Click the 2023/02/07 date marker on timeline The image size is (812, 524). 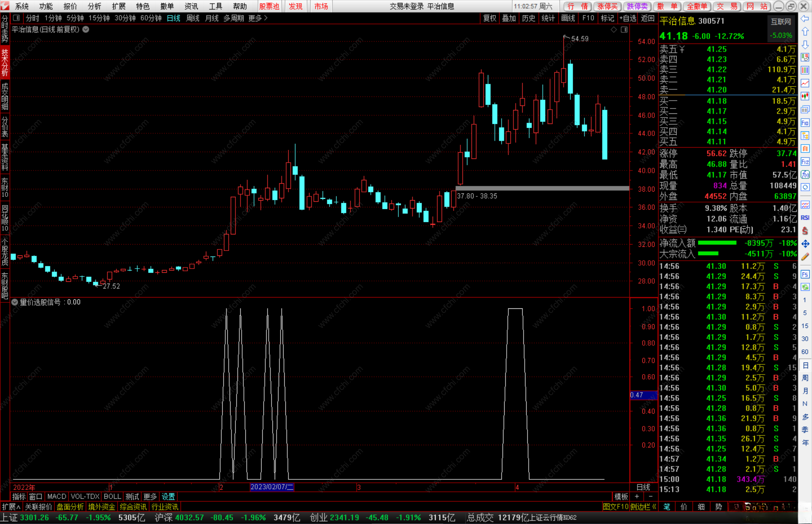click(x=272, y=487)
